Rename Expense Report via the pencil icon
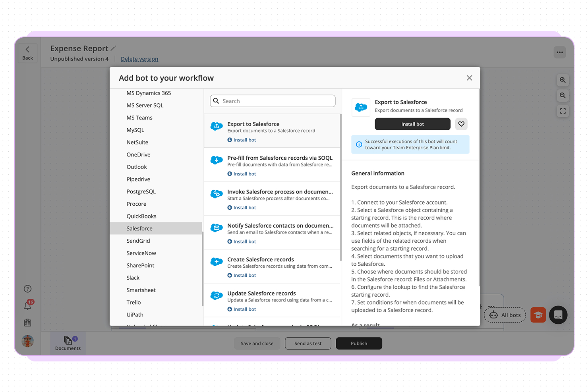Image resolution: width=588 pixels, height=392 pixels. (x=114, y=47)
